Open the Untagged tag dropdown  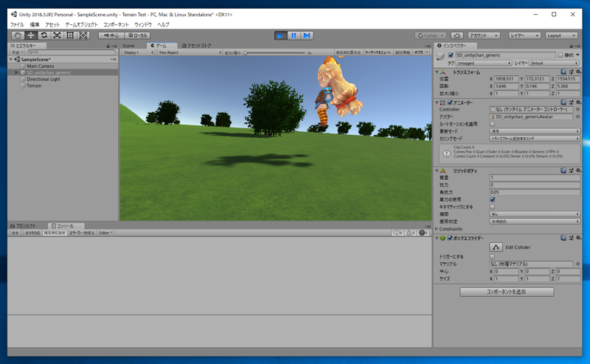click(x=484, y=63)
